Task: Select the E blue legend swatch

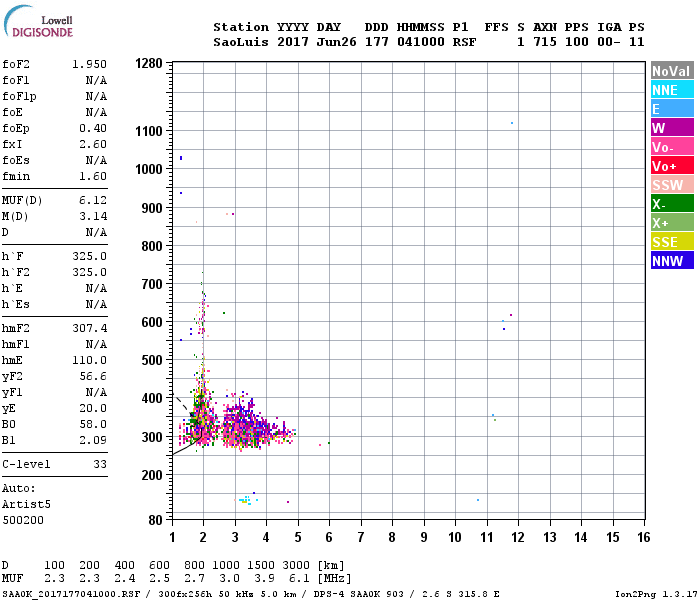Action: 672,109
